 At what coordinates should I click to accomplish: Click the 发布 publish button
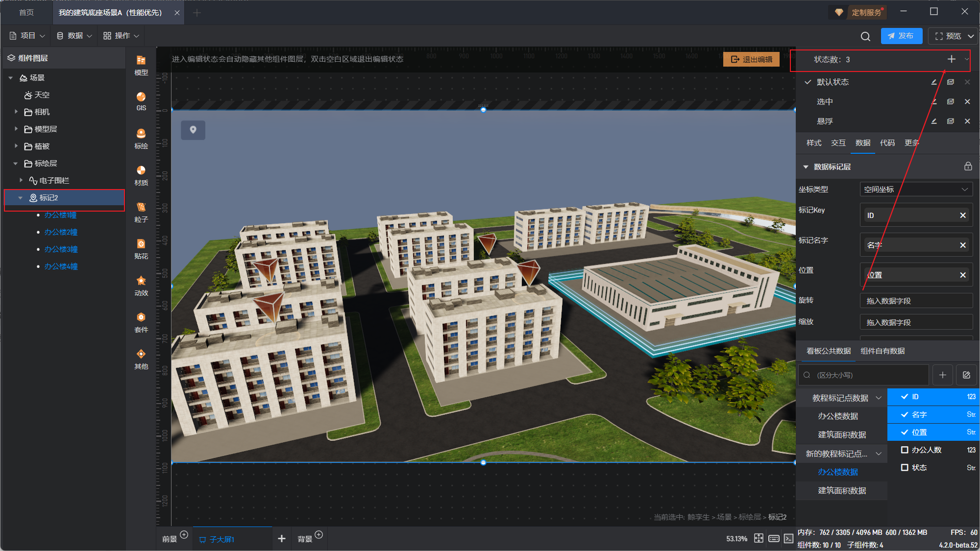(x=901, y=36)
